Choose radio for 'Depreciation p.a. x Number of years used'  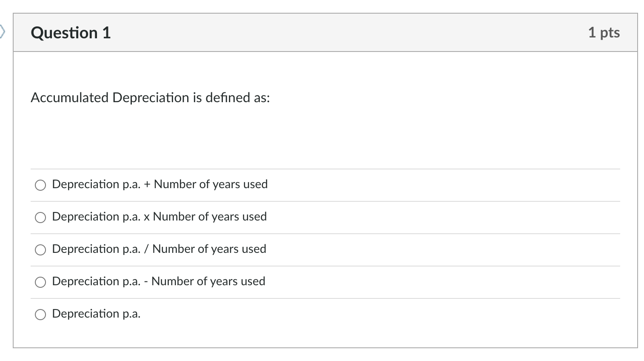40,217
